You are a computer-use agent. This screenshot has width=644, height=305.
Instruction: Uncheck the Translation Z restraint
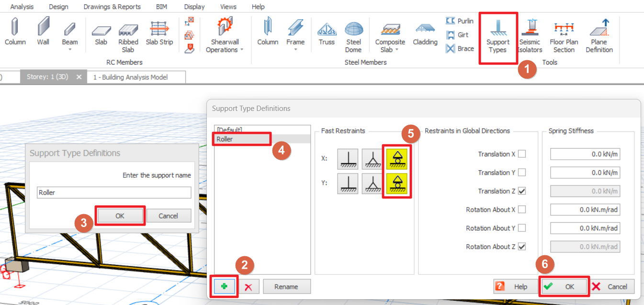(x=522, y=191)
